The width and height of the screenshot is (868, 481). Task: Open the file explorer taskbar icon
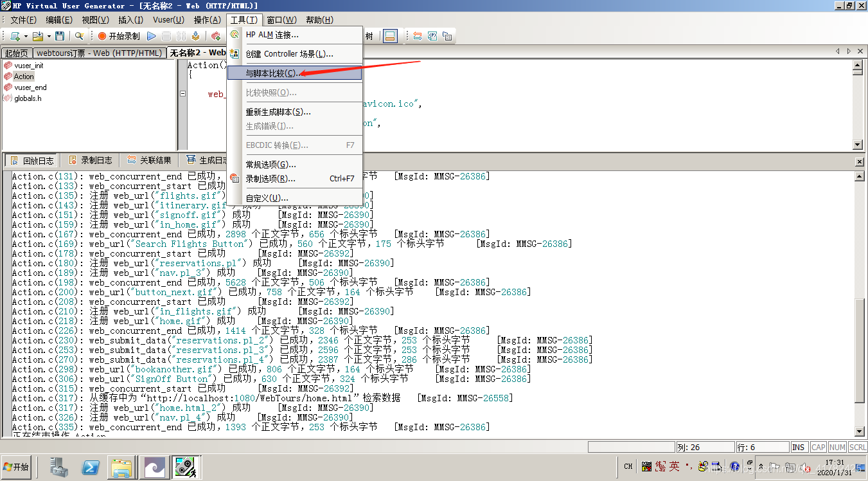point(121,467)
